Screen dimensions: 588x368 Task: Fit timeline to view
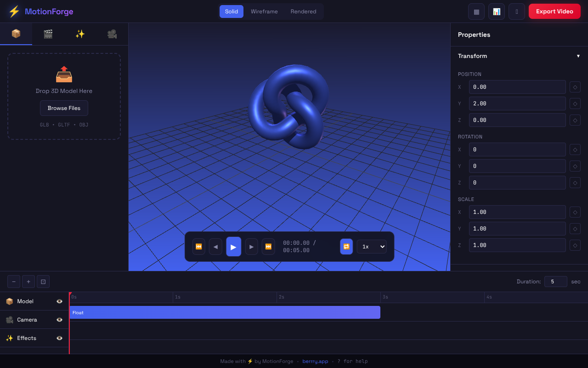click(x=43, y=282)
